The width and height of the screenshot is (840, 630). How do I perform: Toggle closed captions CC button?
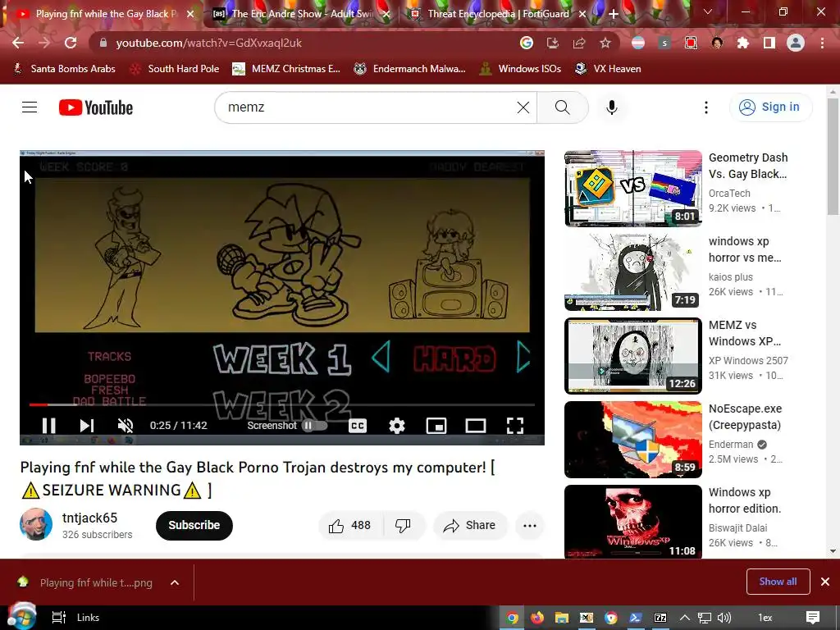[x=358, y=426]
